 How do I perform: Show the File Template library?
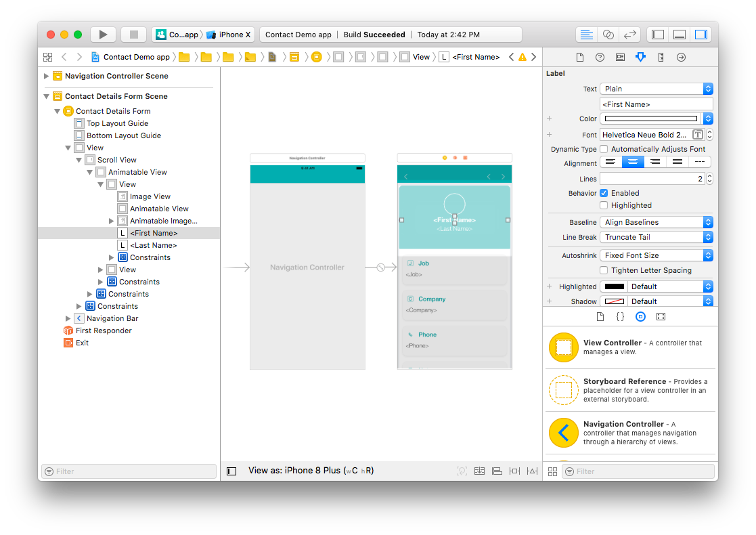coord(600,317)
